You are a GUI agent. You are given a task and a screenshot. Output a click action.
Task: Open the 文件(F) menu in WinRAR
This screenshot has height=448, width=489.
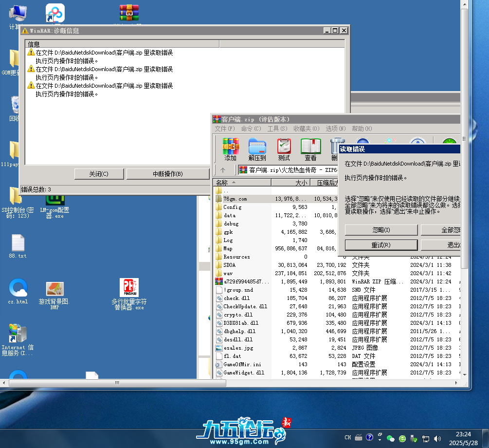(224, 129)
